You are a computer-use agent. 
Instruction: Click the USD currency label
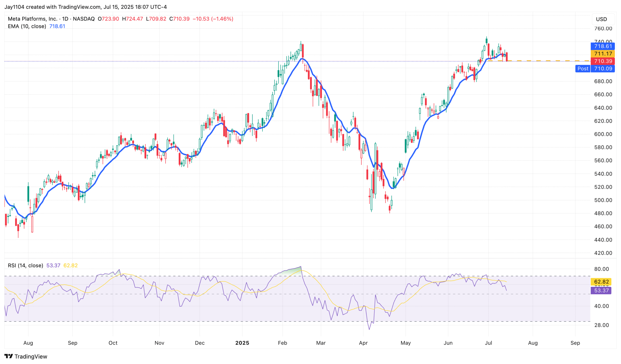coord(601,19)
